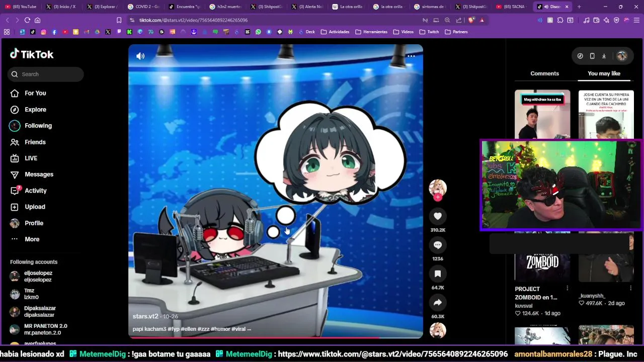The width and height of the screenshot is (644, 362).
Task: Click the Brave shields lion icon
Action: coord(471,20)
